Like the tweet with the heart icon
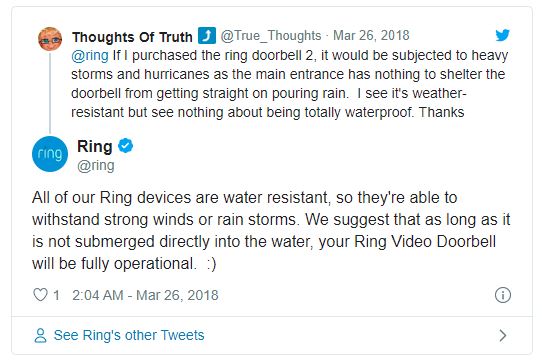The image size is (542, 361). pyautogui.click(x=40, y=295)
